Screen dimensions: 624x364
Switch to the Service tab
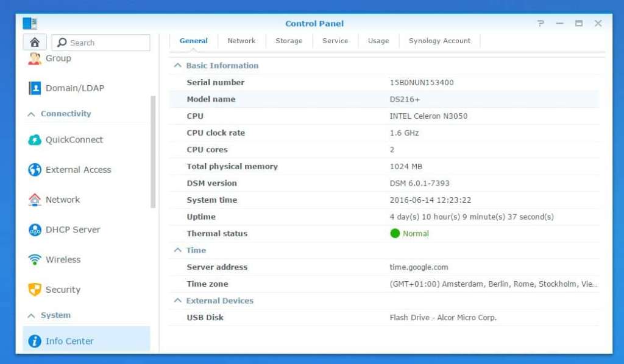pyautogui.click(x=335, y=41)
